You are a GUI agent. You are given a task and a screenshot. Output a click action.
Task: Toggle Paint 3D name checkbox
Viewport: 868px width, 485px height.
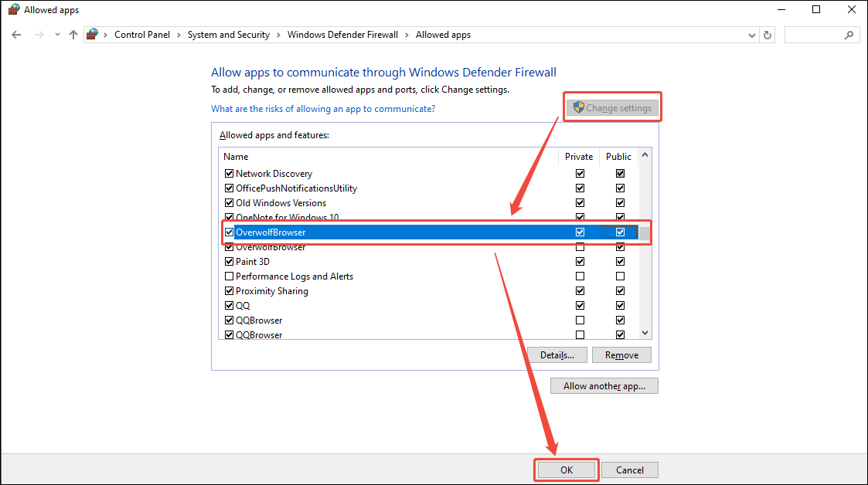coord(230,262)
